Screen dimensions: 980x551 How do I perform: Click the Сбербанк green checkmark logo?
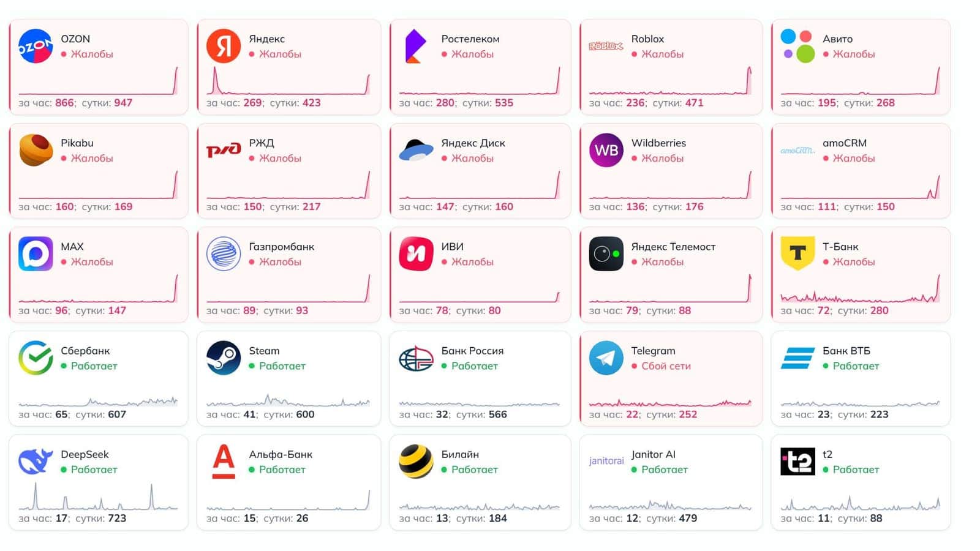(36, 358)
